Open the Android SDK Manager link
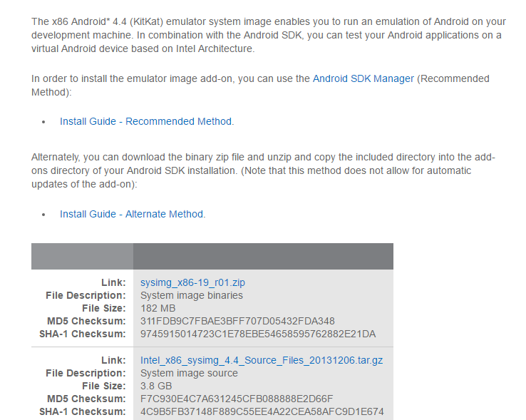The height and width of the screenshot is (420, 526). tap(363, 78)
